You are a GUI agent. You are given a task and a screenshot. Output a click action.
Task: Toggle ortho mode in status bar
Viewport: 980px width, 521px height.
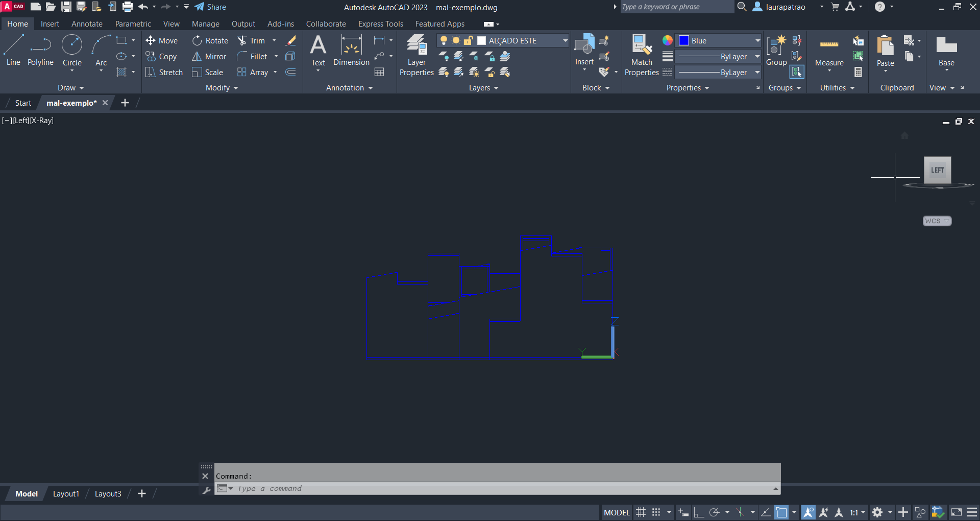699,512
